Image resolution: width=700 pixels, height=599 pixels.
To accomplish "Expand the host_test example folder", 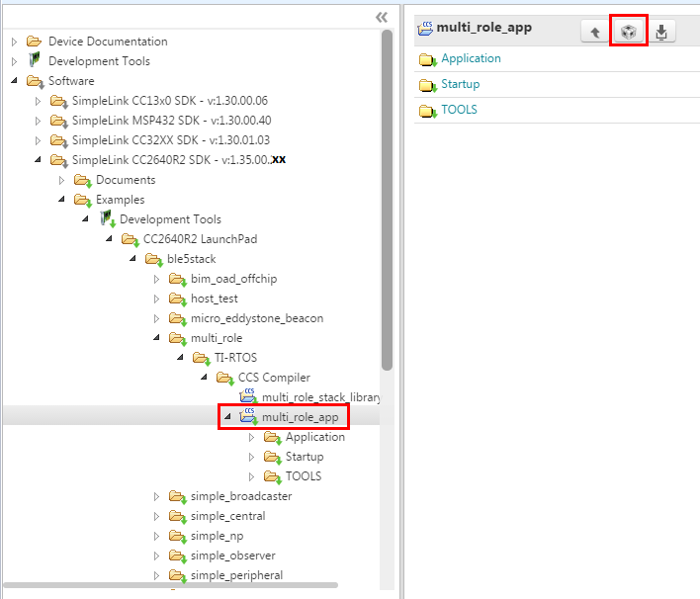I will point(157,299).
